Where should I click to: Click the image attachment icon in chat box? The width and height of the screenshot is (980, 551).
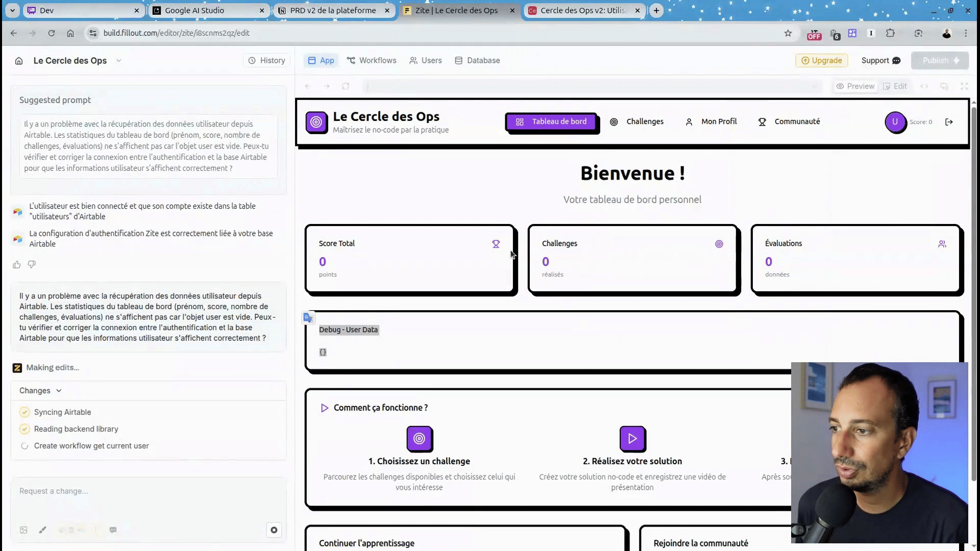click(x=23, y=530)
